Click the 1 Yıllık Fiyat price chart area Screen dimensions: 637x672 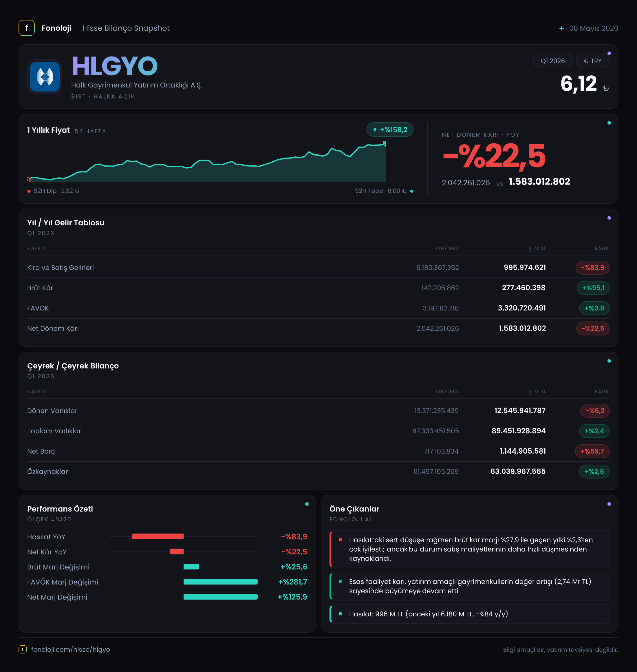click(207, 162)
